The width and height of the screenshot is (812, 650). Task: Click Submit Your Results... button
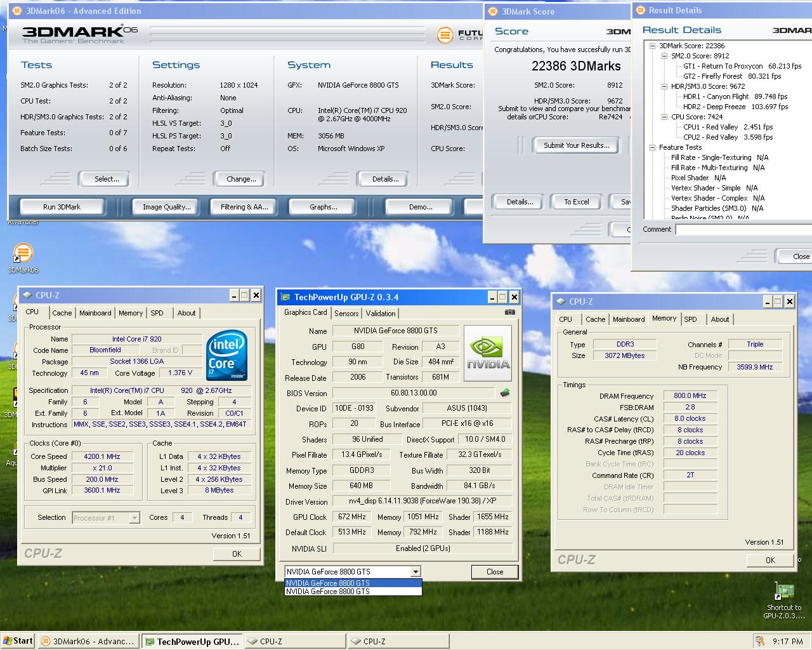click(576, 145)
